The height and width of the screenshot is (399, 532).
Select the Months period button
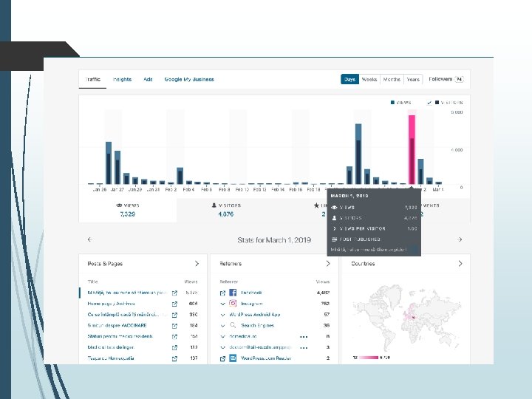pos(392,79)
